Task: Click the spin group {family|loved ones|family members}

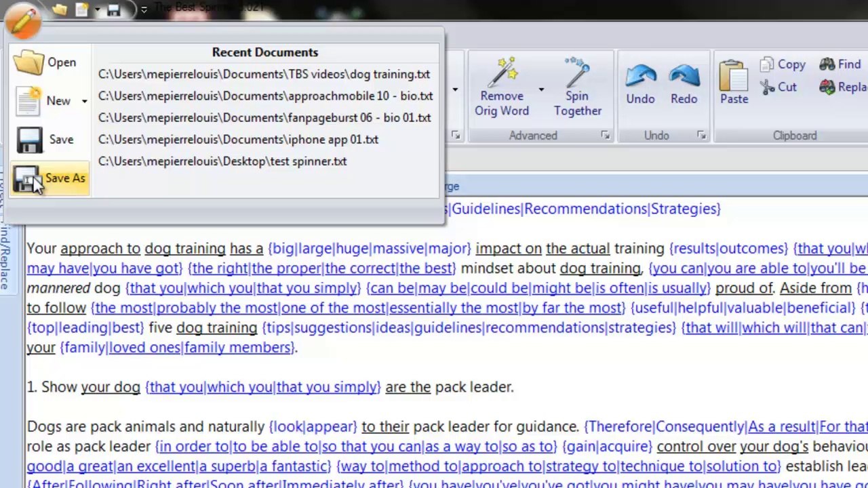Action: click(177, 348)
